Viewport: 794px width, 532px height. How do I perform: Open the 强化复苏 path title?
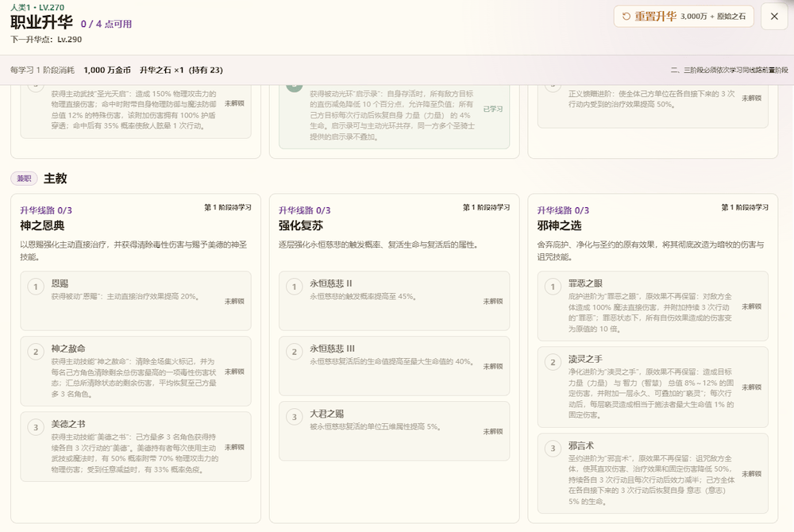[x=301, y=226]
